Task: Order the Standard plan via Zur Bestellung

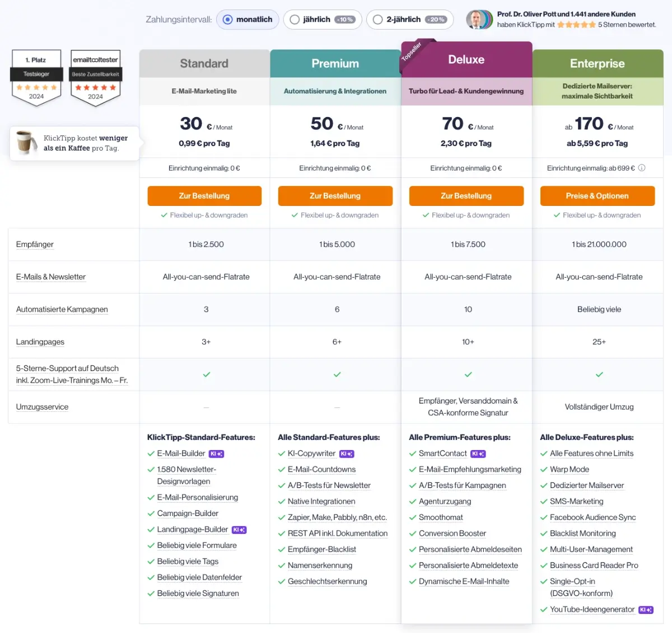Action: pyautogui.click(x=204, y=196)
